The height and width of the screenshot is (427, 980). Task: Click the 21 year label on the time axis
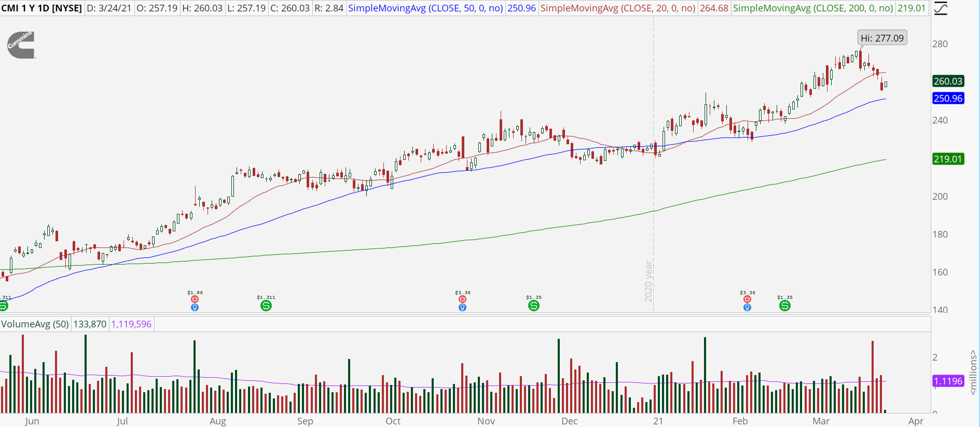tap(658, 421)
